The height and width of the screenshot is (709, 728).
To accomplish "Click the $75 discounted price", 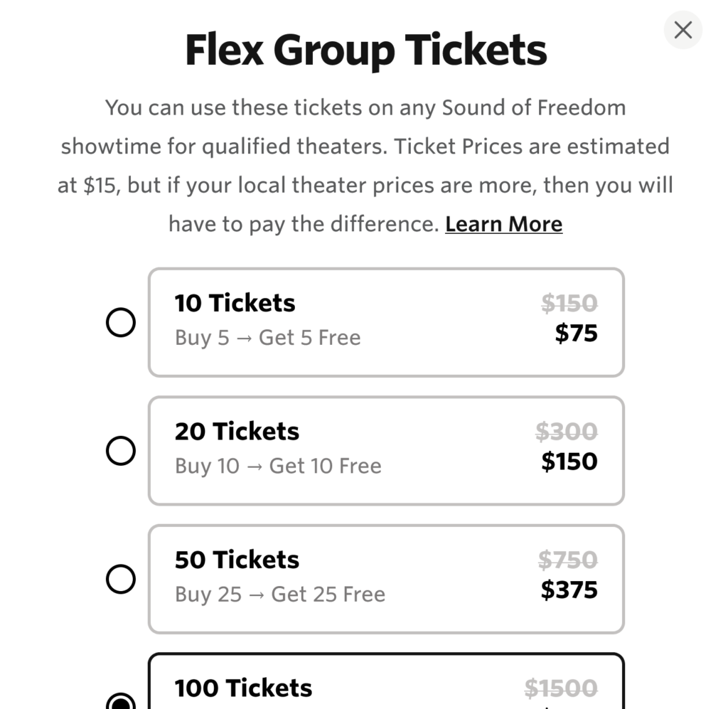I will coord(576,333).
